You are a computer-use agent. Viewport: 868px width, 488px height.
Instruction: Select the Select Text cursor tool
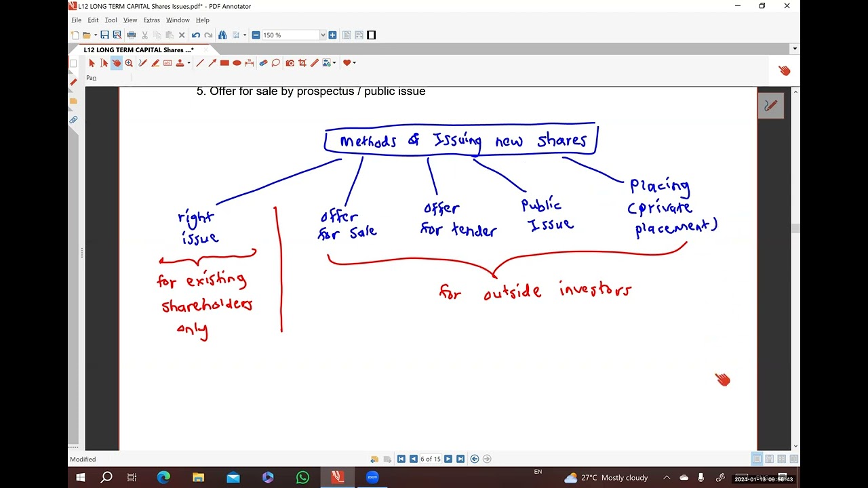click(x=104, y=63)
